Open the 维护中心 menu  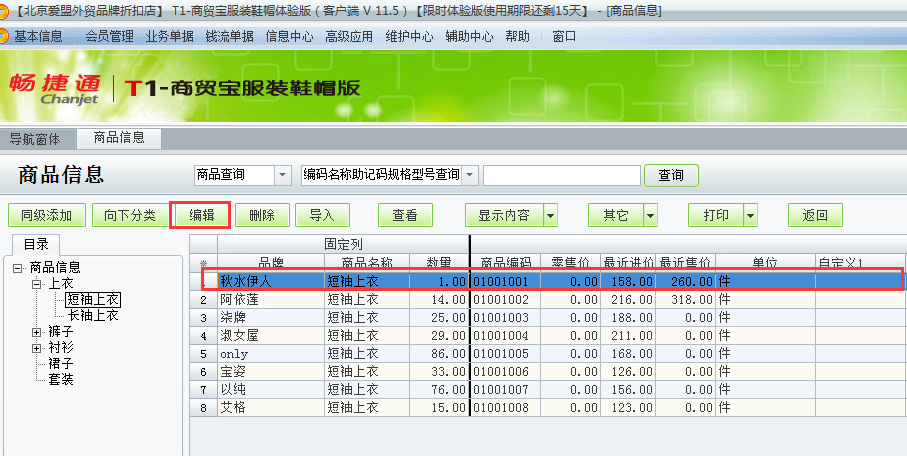pos(409,36)
